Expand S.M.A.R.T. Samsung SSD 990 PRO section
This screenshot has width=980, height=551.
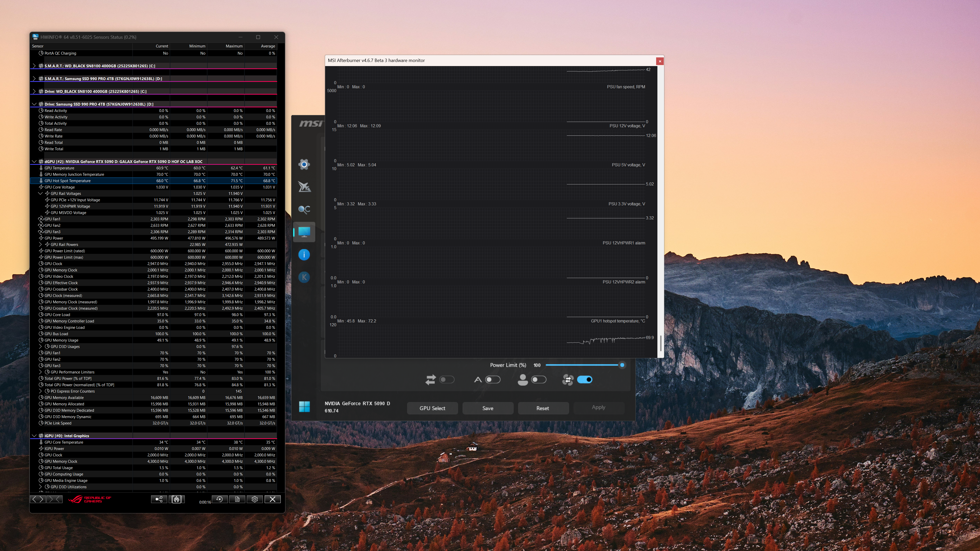pos(34,79)
